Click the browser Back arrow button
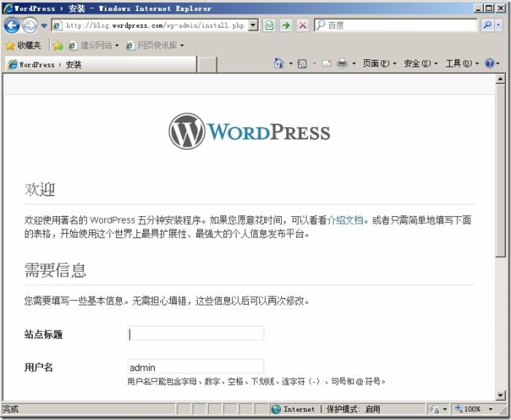 [11, 26]
